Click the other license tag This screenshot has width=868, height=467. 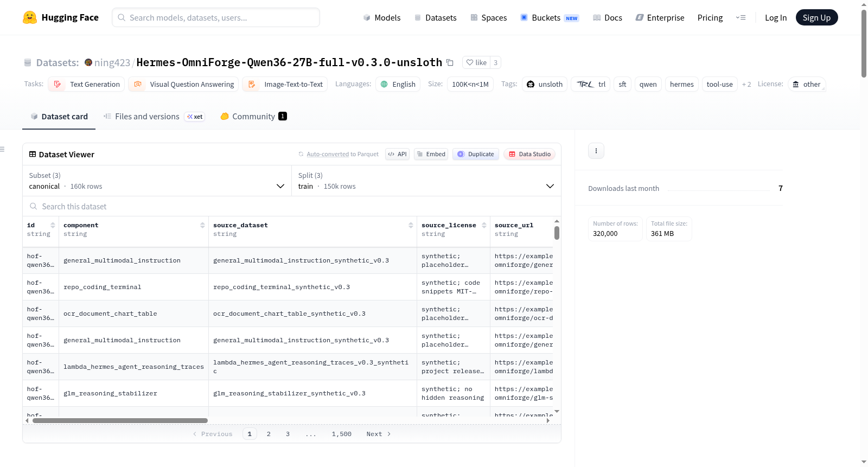806,84
